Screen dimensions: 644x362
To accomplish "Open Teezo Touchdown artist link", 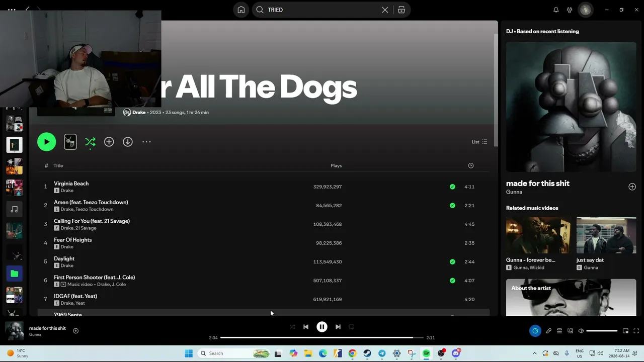I will click(94, 209).
